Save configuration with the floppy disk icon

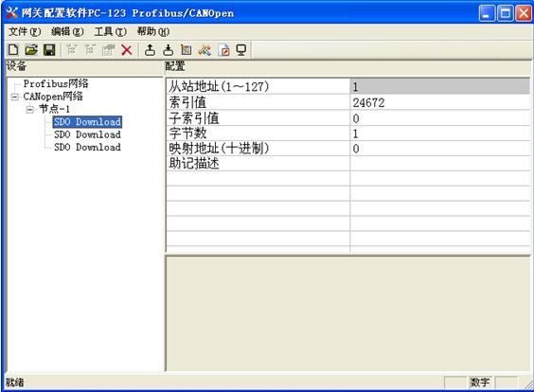point(49,50)
